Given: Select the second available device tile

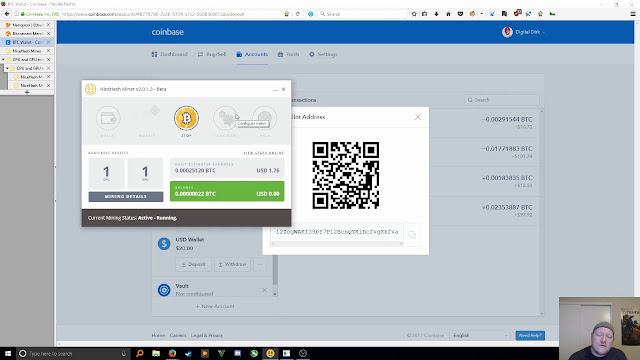Looking at the screenshot, I should coord(145,173).
